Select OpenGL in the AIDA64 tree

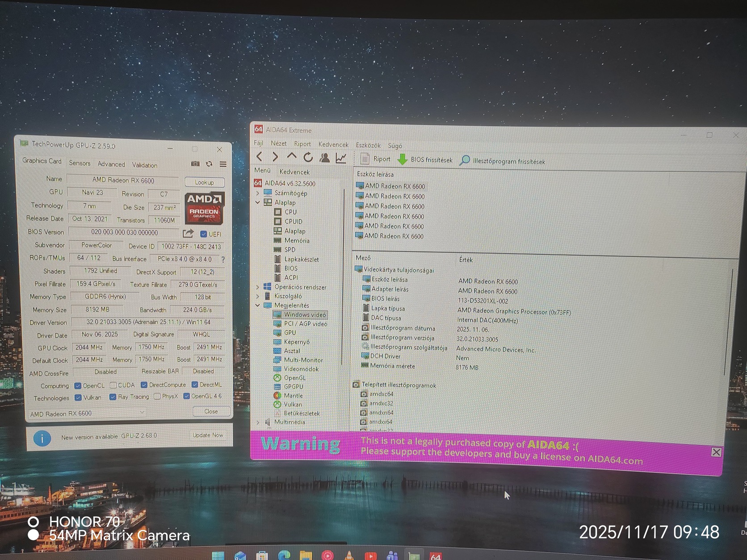290,378
